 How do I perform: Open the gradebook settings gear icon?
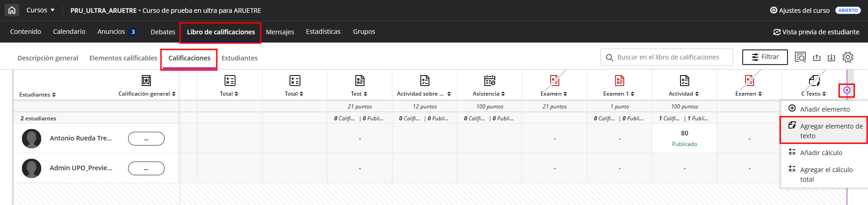pyautogui.click(x=848, y=57)
